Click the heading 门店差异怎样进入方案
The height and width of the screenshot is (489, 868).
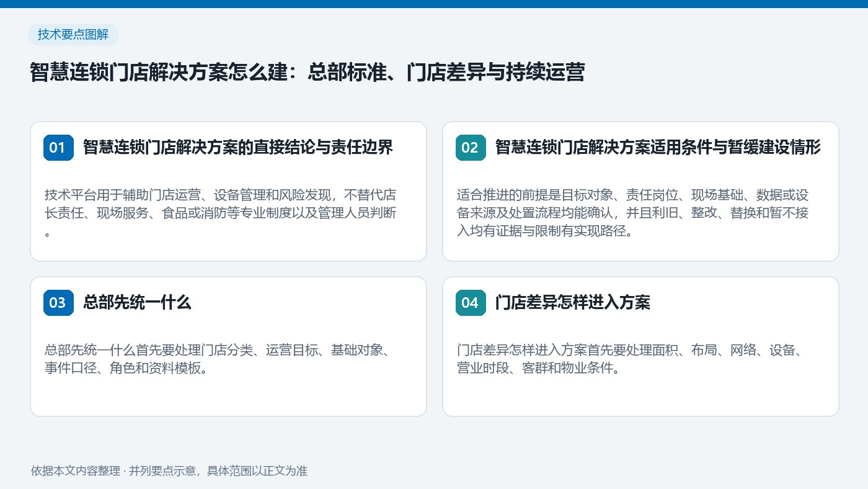click(x=573, y=303)
